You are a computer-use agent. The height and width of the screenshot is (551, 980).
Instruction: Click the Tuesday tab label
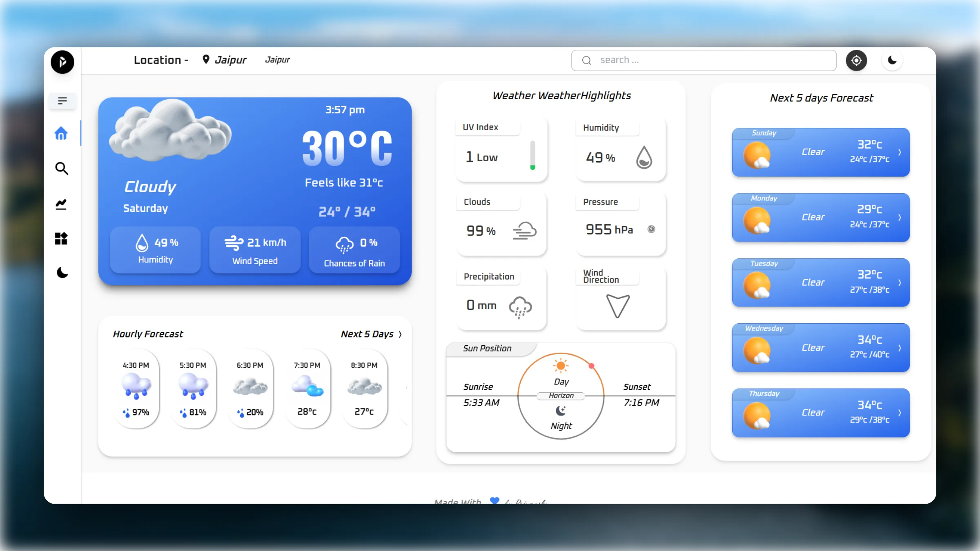(x=764, y=264)
